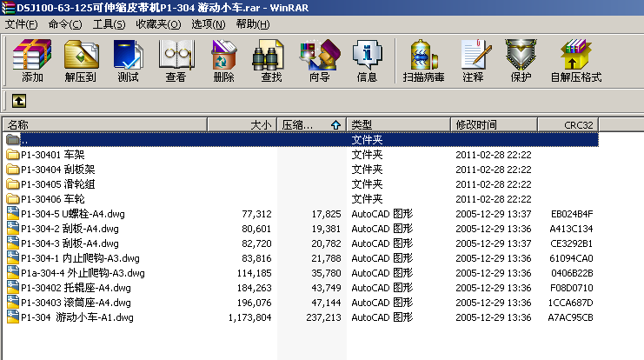Click size value 1,173,804

pyautogui.click(x=249, y=317)
